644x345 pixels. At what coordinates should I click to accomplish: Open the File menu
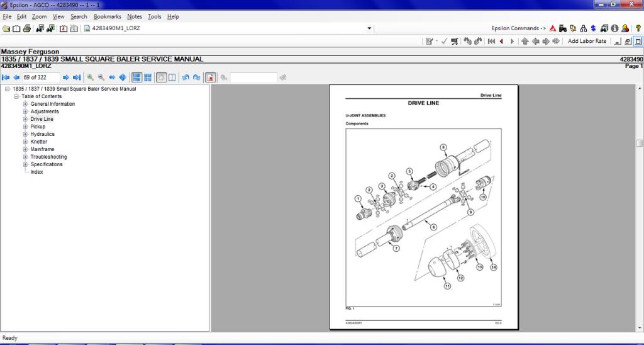[7, 16]
